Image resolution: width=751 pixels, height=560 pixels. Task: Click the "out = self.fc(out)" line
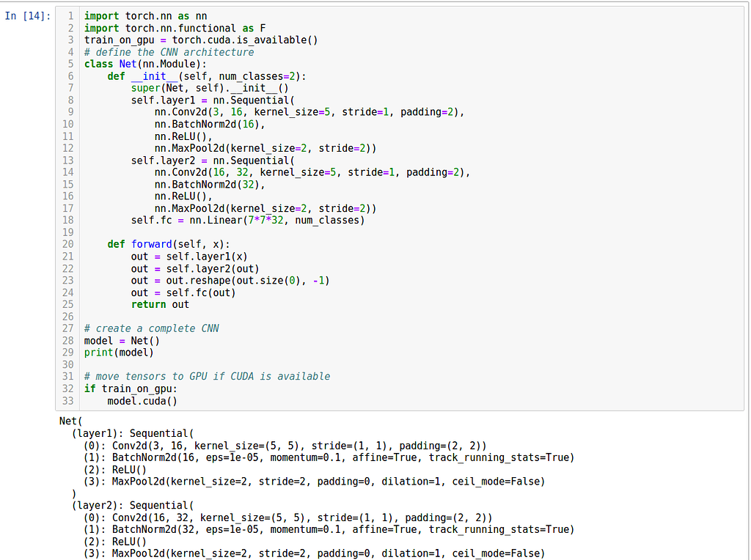183,293
